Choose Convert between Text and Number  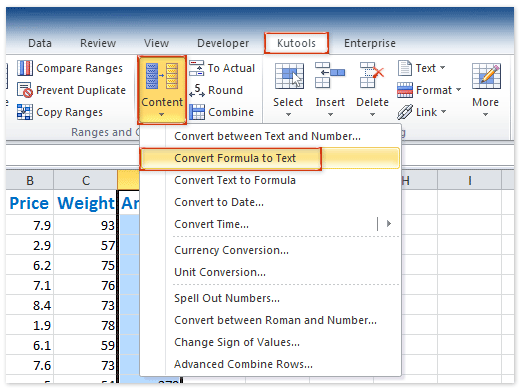tap(270, 136)
